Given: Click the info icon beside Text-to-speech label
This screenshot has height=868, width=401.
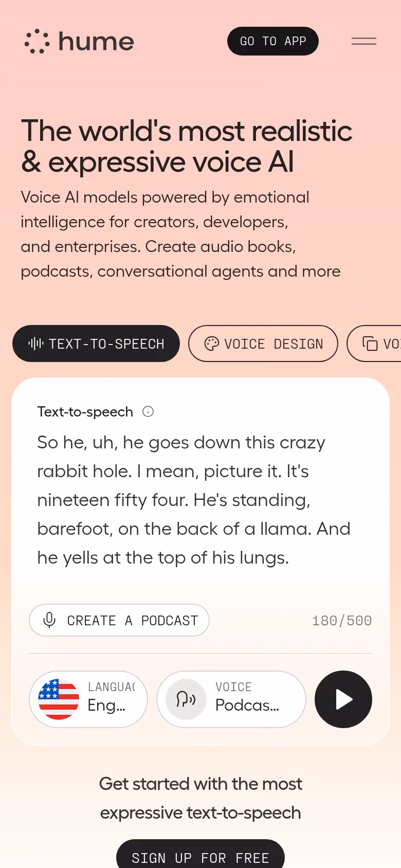Looking at the screenshot, I should point(148,411).
